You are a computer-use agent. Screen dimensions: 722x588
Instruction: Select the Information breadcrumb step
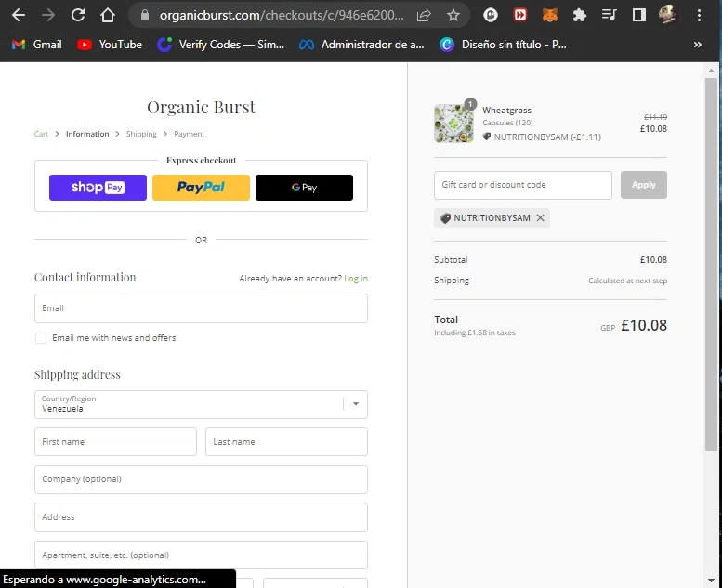point(87,134)
